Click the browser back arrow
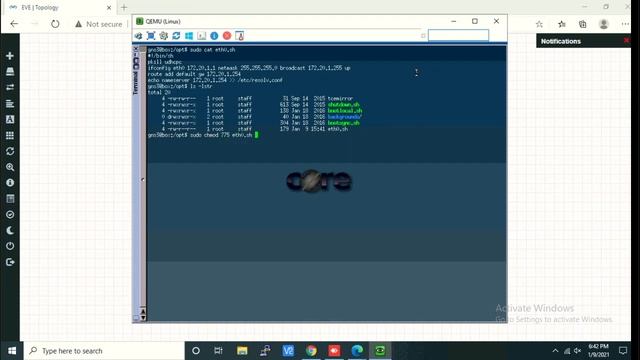The width and height of the screenshot is (640, 360). click(x=14, y=24)
